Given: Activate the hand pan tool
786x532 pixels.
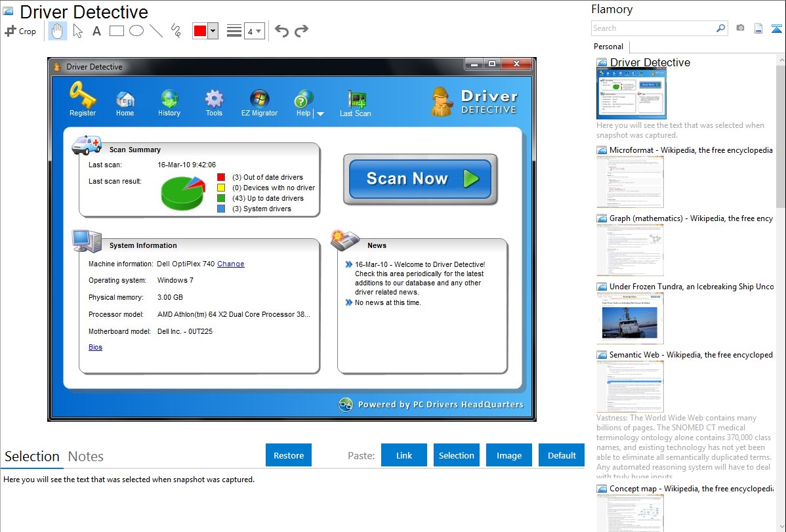Looking at the screenshot, I should click(57, 31).
